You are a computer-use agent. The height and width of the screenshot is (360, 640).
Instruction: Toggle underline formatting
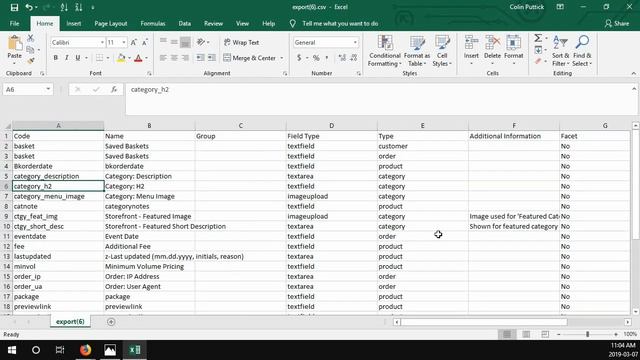78,58
